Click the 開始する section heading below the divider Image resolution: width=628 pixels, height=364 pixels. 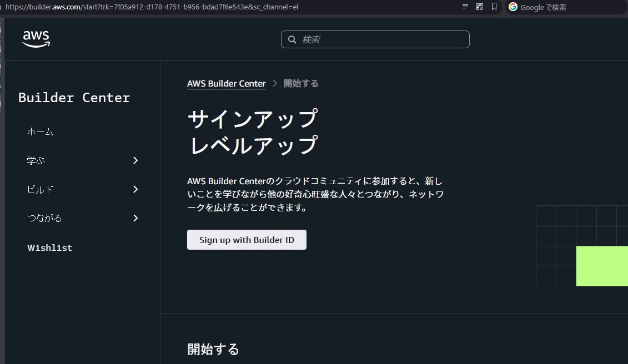pyautogui.click(x=213, y=349)
